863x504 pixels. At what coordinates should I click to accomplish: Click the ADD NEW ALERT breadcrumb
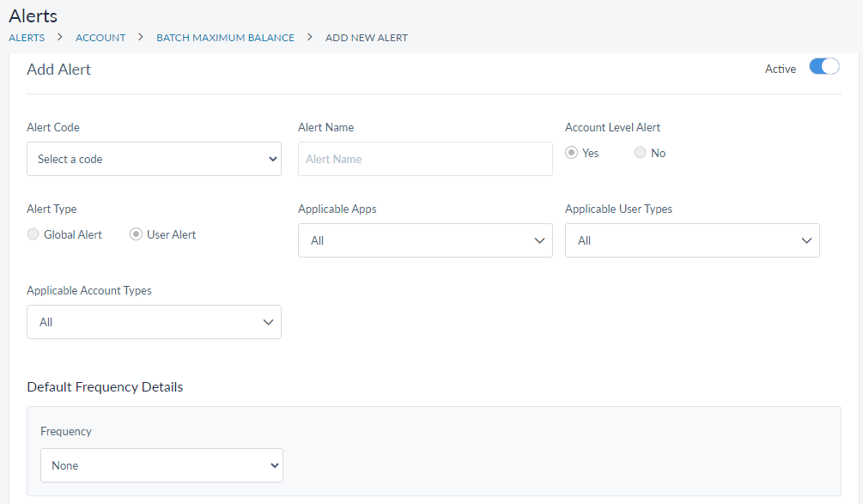[x=367, y=38]
